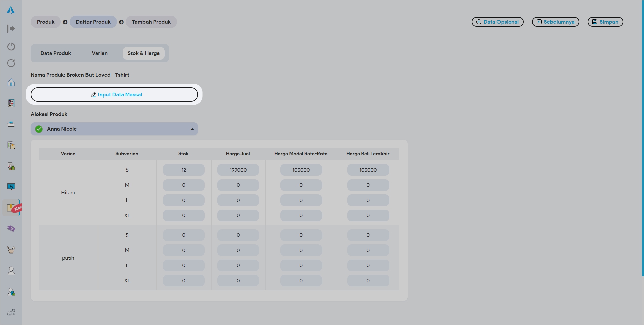
Task: Switch to the Data Produk tab
Action: pos(56,53)
